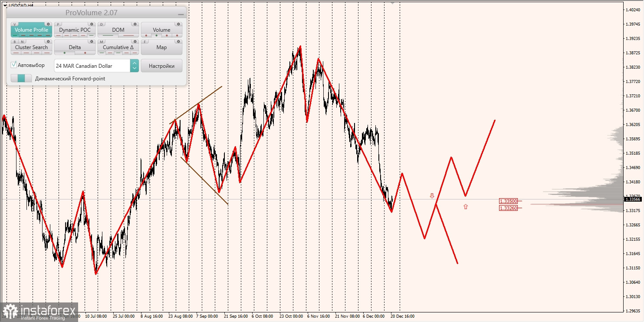The image size is (644, 322).
Task: Open Delta settings gear
Action: pos(92,42)
